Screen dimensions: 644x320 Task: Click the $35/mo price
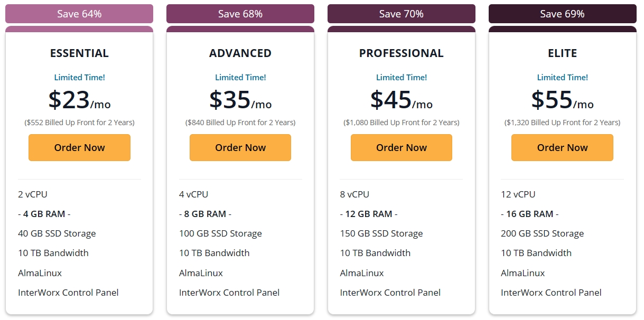coord(240,100)
